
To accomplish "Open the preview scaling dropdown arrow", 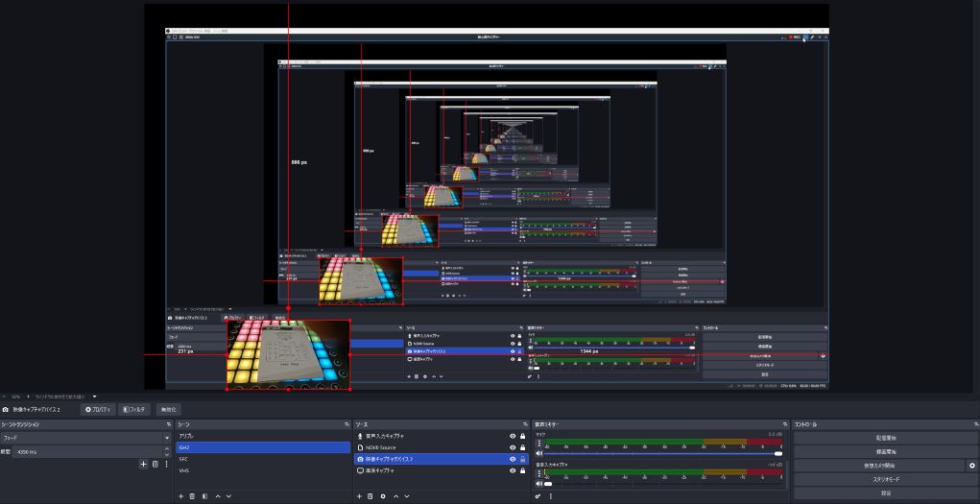I will click(x=95, y=396).
